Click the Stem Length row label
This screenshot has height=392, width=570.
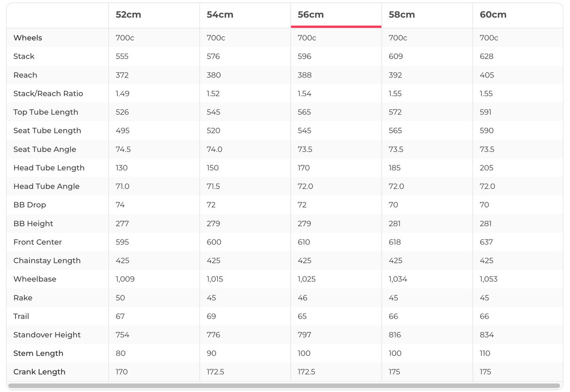[x=38, y=354]
